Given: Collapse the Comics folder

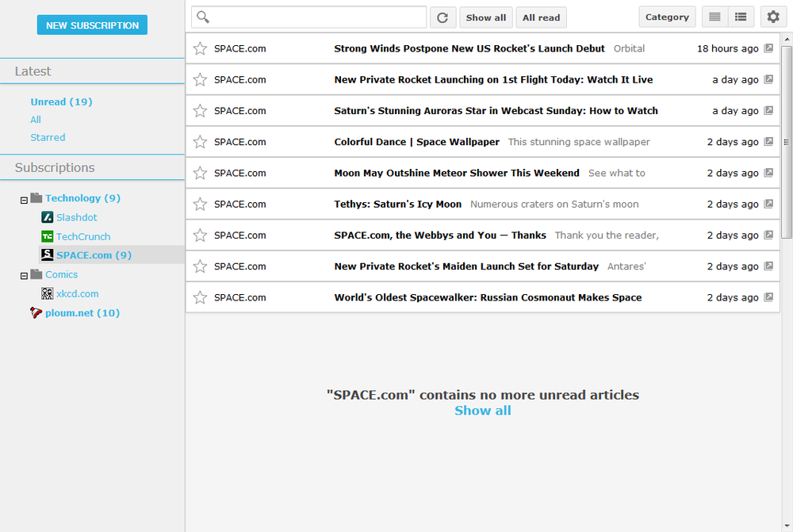Looking at the screenshot, I should point(25,274).
